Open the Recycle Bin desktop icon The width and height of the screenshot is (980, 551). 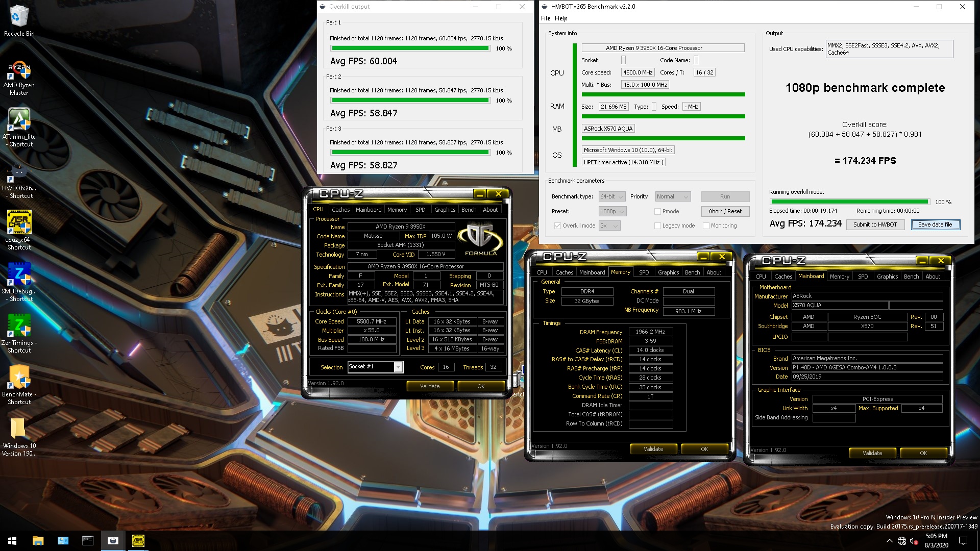[x=19, y=20]
